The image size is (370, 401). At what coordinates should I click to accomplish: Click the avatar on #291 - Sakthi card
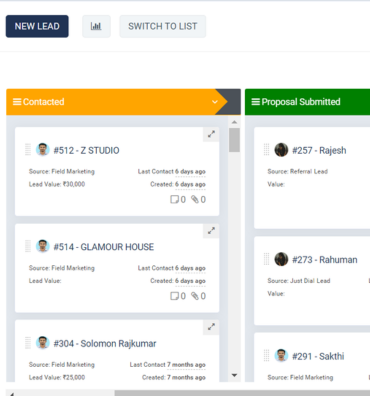coord(281,356)
